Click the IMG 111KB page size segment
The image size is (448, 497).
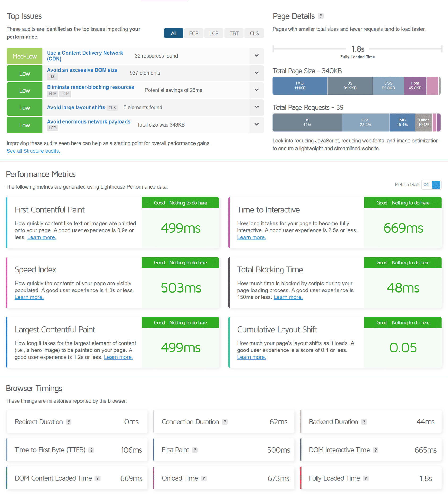coord(300,86)
